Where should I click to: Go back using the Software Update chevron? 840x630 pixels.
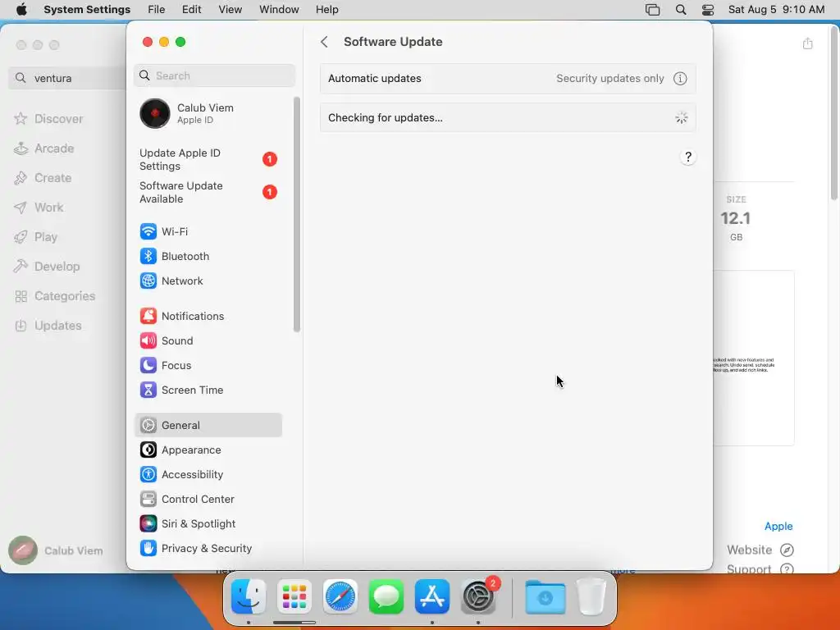(x=324, y=42)
